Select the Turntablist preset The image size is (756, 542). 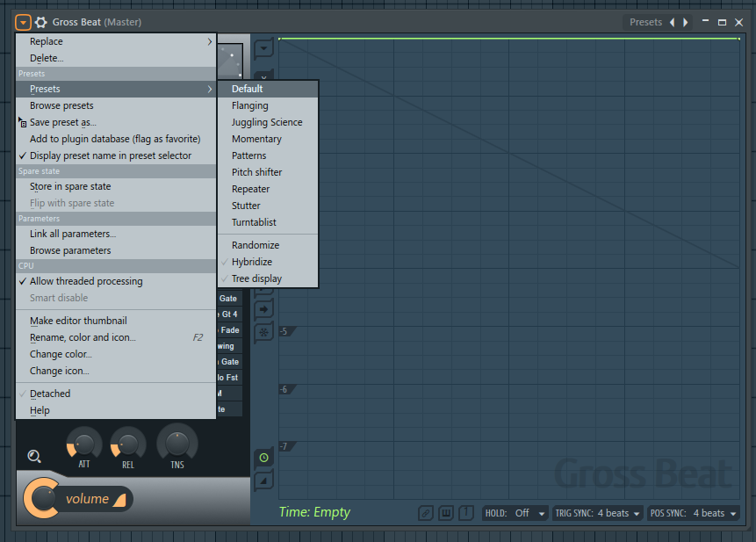(268, 222)
